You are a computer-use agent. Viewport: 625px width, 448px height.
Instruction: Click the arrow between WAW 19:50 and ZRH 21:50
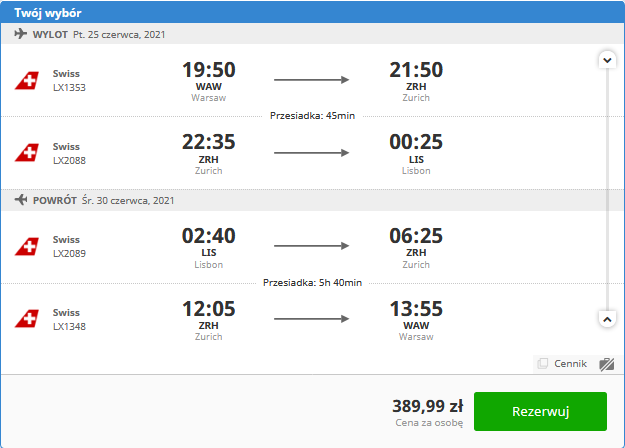click(311, 80)
